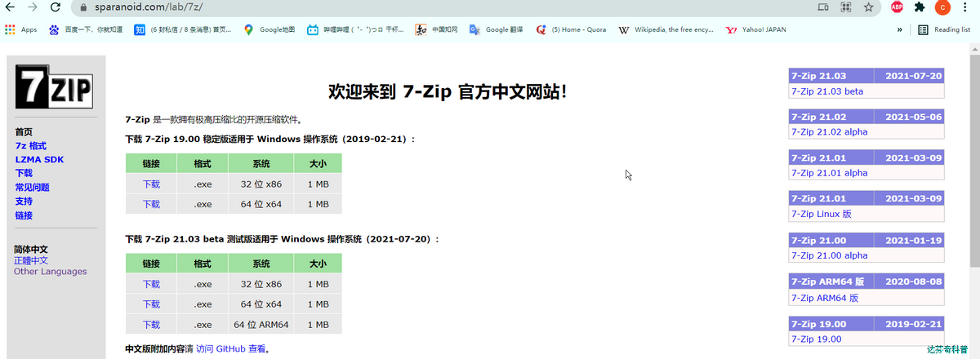Select the 2021-05-06 date in news header
Viewport: 980px width, 359px height.
(914, 117)
